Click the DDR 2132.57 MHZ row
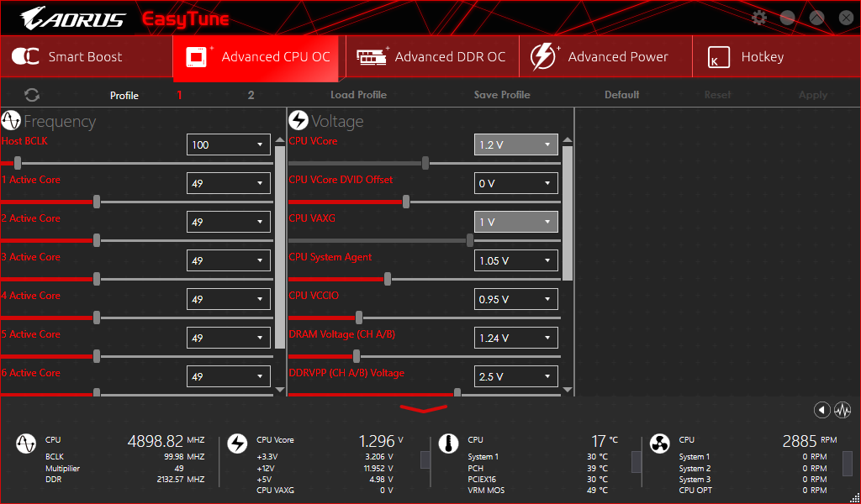The image size is (861, 504). tap(125, 480)
